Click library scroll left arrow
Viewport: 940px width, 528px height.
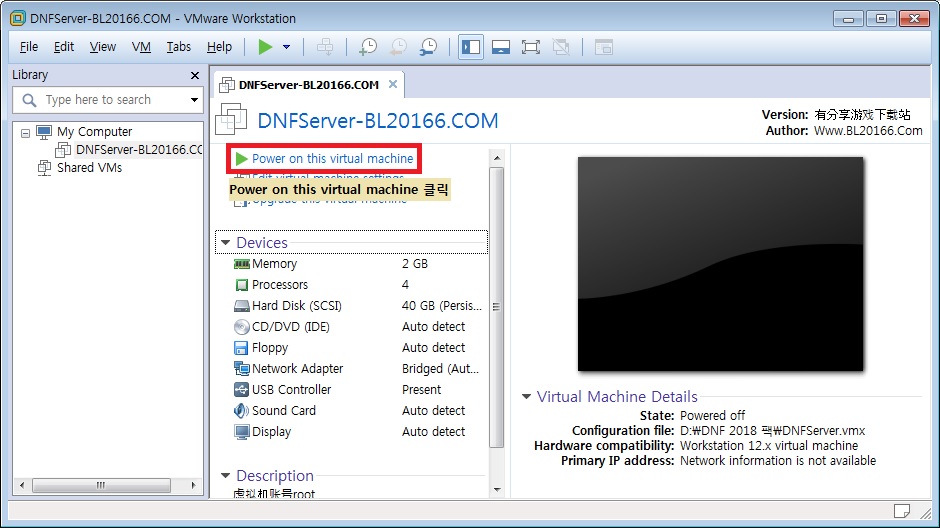pyautogui.click(x=22, y=485)
